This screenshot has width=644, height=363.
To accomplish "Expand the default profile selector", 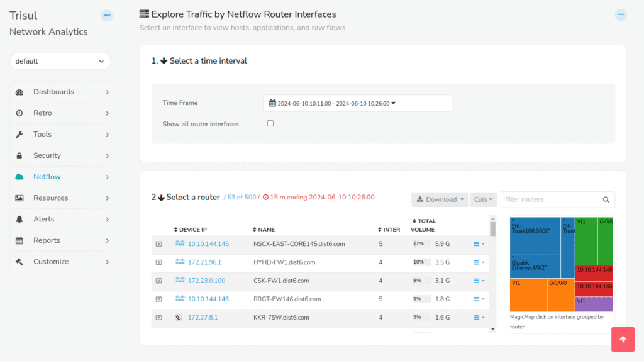I will [60, 61].
